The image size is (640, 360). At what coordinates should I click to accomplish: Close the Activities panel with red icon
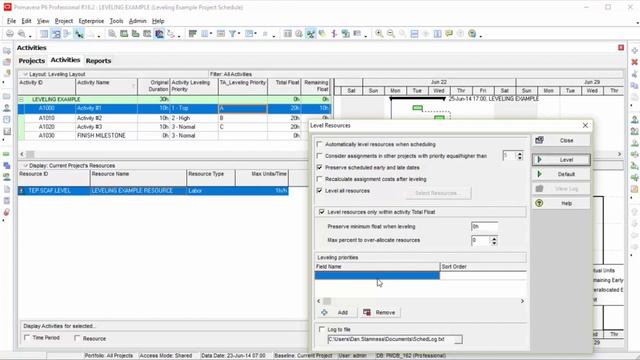click(621, 48)
